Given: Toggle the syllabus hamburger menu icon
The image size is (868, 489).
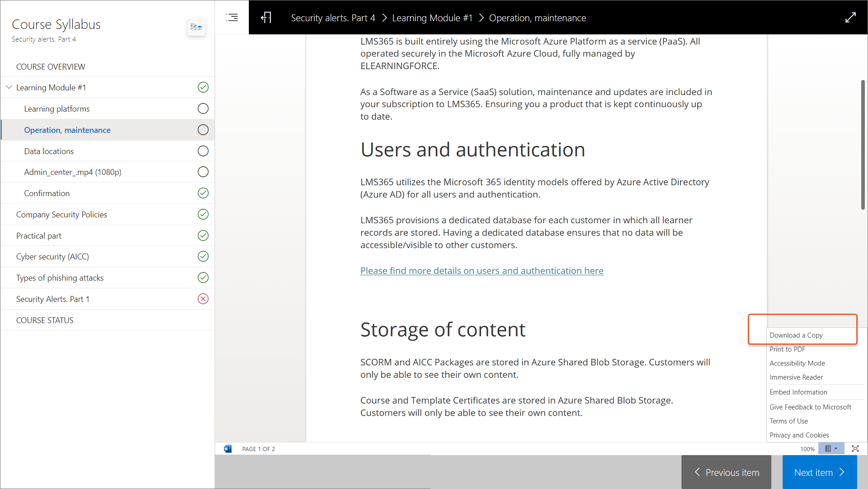Looking at the screenshot, I should pos(232,18).
